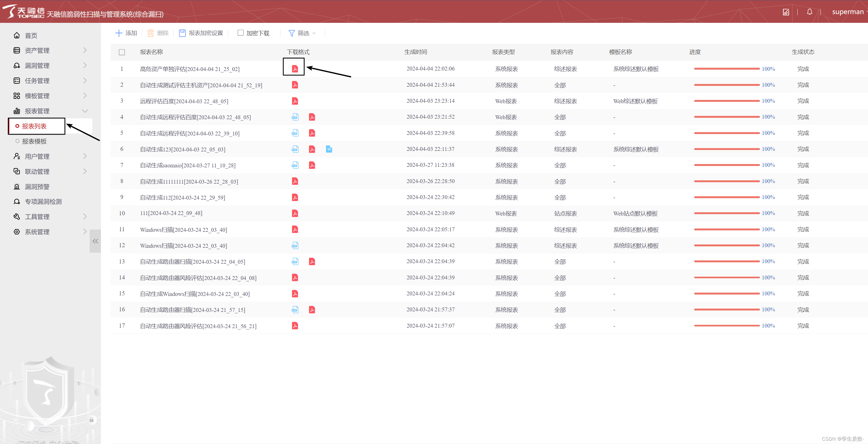
Task: Download PDF for 高危资产单独评估 report
Action: pyautogui.click(x=295, y=69)
